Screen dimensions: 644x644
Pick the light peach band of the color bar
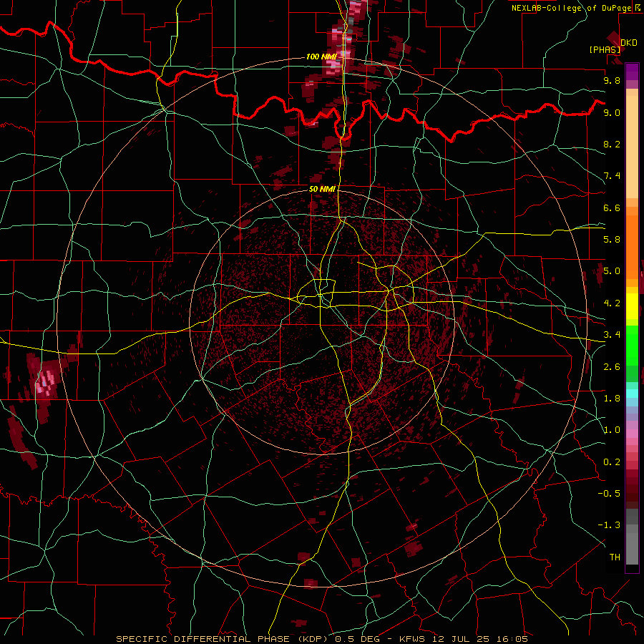coord(632,148)
